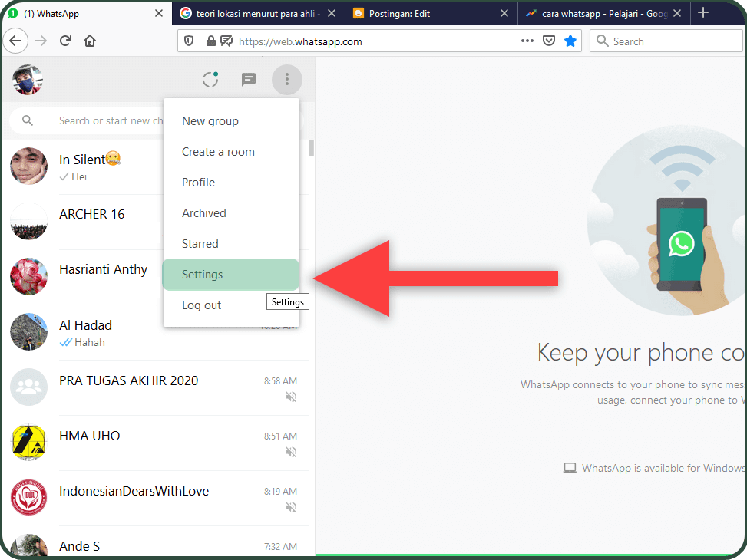The image size is (747, 560).
Task: Open the WhatsApp Status icon
Action: [210, 80]
